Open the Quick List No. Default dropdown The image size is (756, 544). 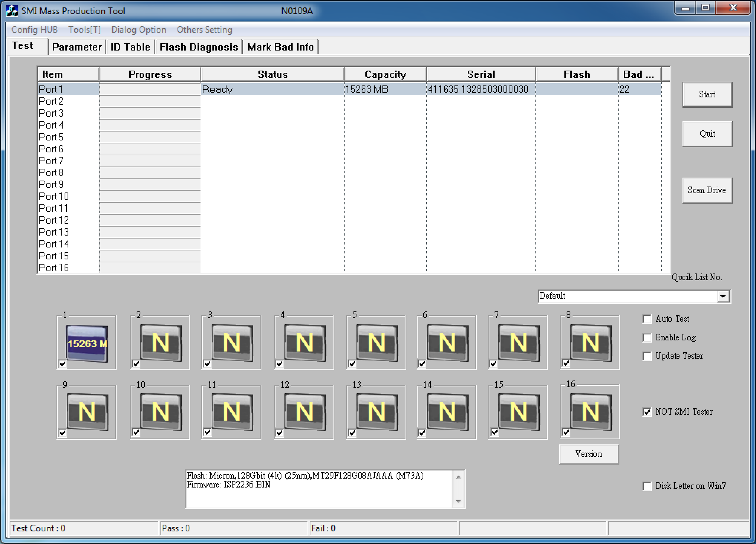click(x=723, y=297)
